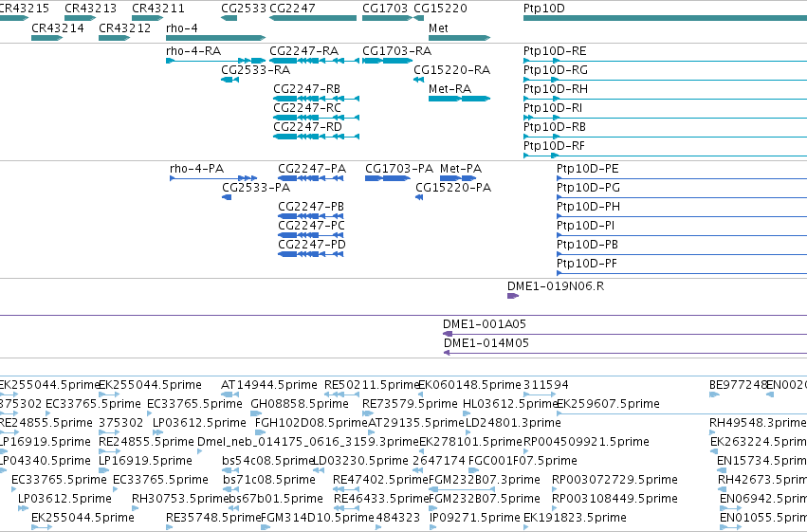807x532 pixels.
Task: Open EST HL03612.5prime
Action: pos(468,413)
